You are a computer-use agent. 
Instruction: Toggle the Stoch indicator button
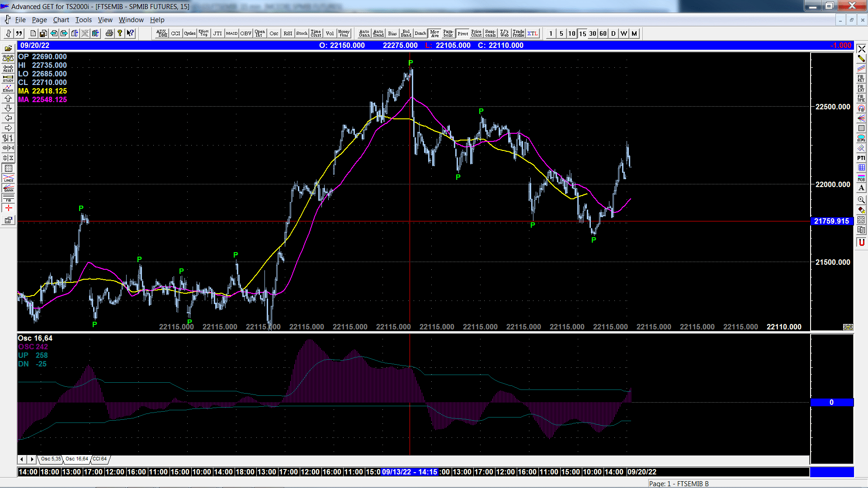302,33
